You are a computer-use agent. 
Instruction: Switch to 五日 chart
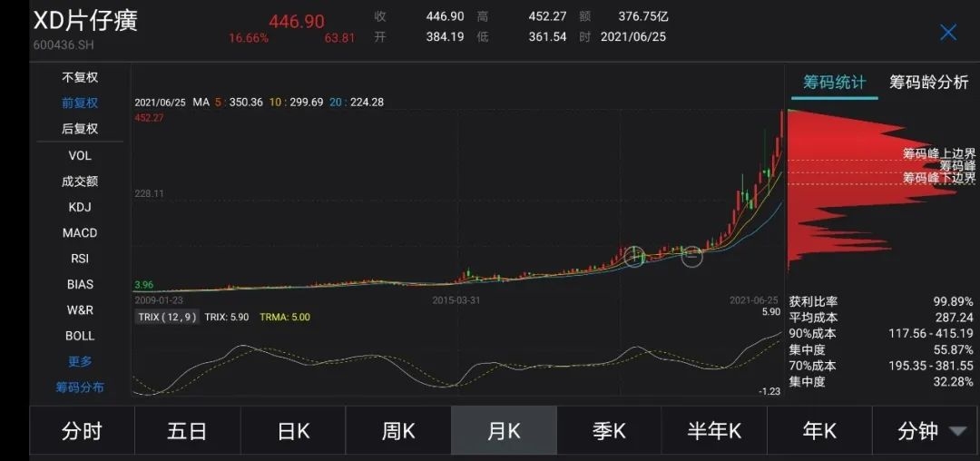pos(187,430)
